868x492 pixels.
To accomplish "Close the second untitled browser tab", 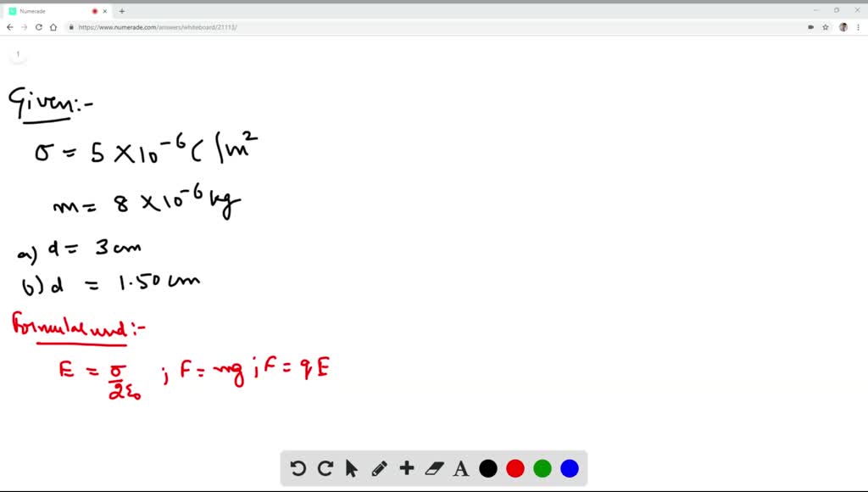I will click(104, 11).
